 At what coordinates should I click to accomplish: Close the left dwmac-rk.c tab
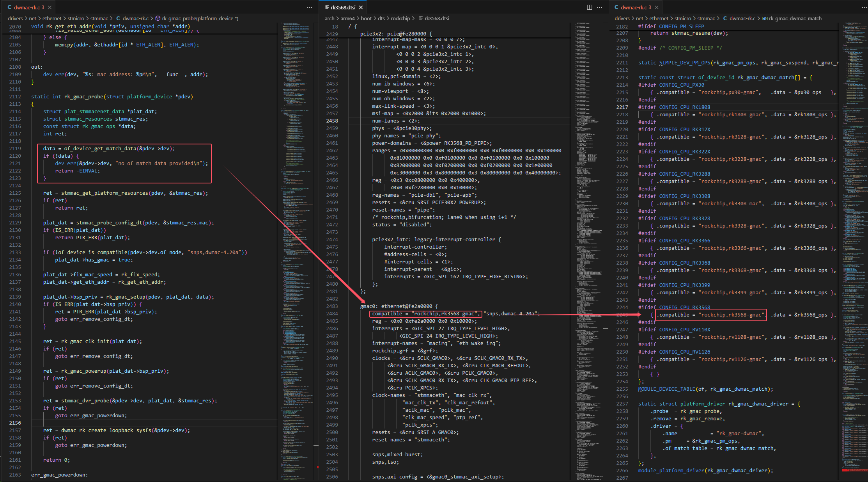coord(50,7)
